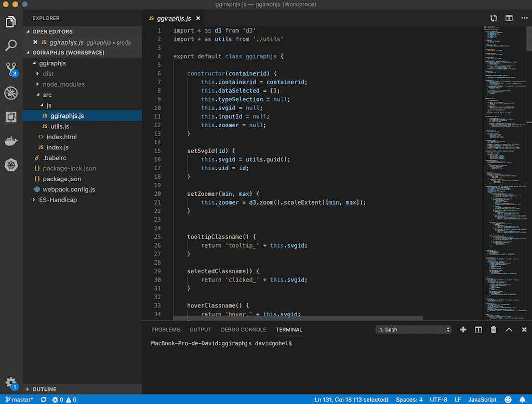Open warnings count in status bar
Viewport: 532px width, 404px height.
click(x=71, y=400)
